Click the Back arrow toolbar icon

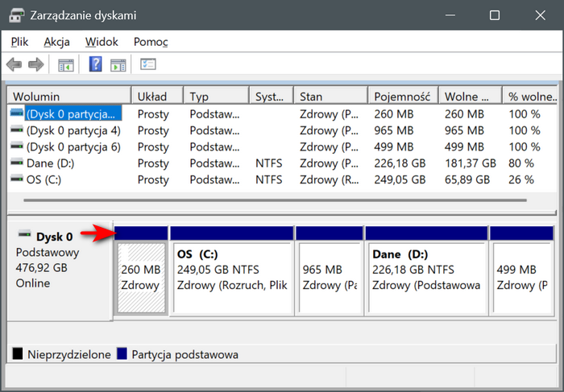[14, 64]
